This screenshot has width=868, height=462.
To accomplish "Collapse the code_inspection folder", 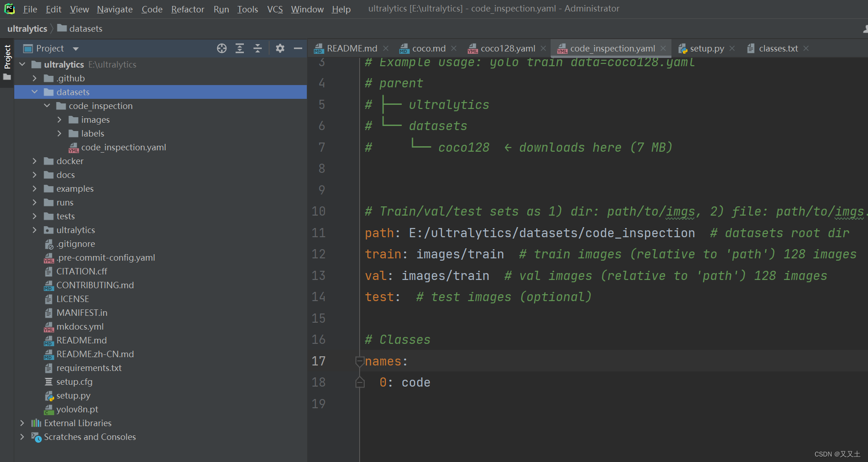I will point(47,106).
